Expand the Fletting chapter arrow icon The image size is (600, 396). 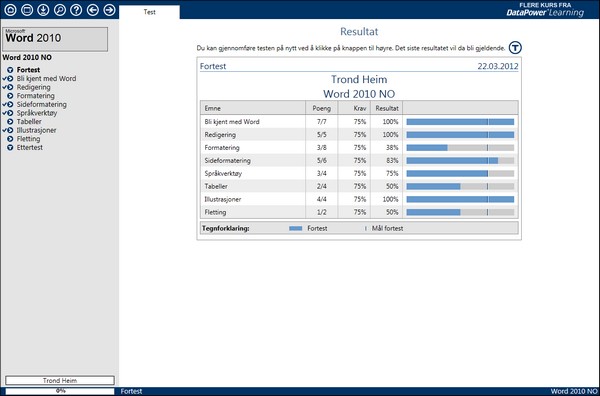tap(10, 139)
